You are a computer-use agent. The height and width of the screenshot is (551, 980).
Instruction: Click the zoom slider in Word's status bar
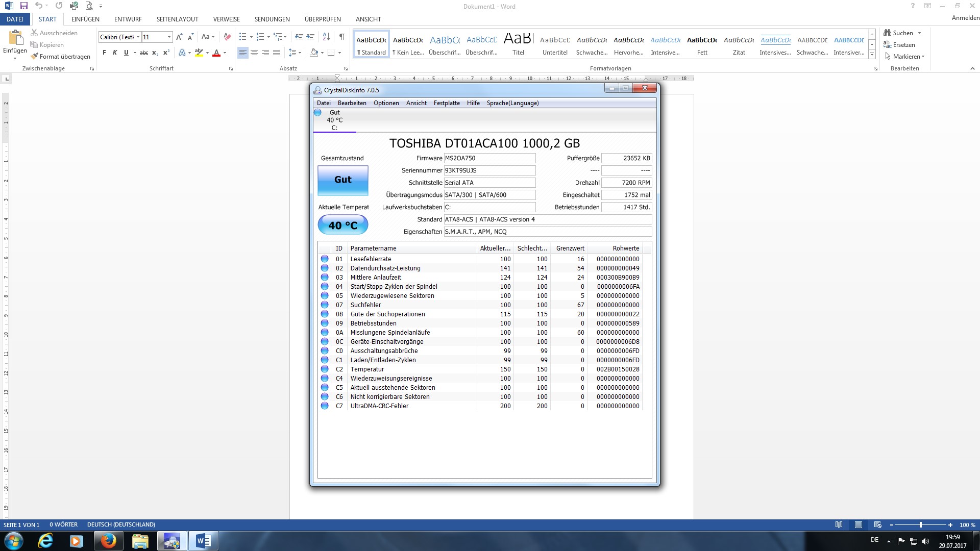tap(921, 525)
